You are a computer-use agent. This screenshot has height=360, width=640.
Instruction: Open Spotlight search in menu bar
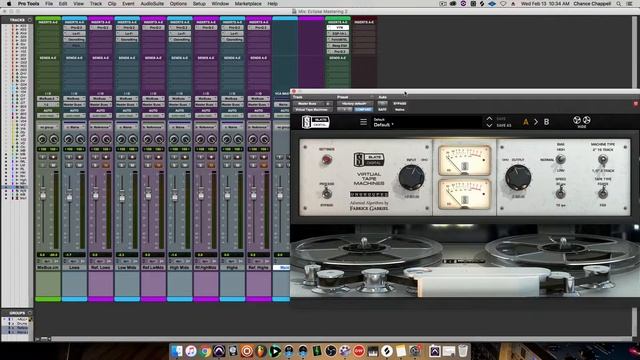tap(619, 4)
